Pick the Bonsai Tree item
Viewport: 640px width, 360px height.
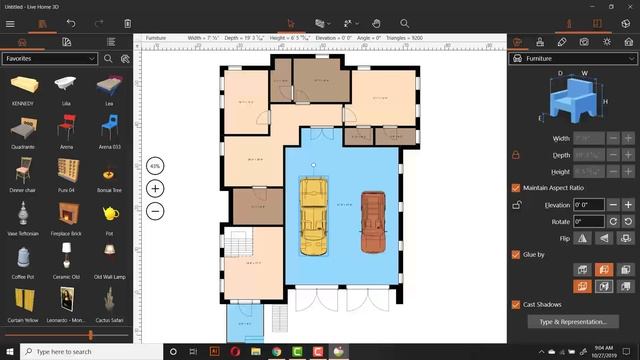point(109,173)
